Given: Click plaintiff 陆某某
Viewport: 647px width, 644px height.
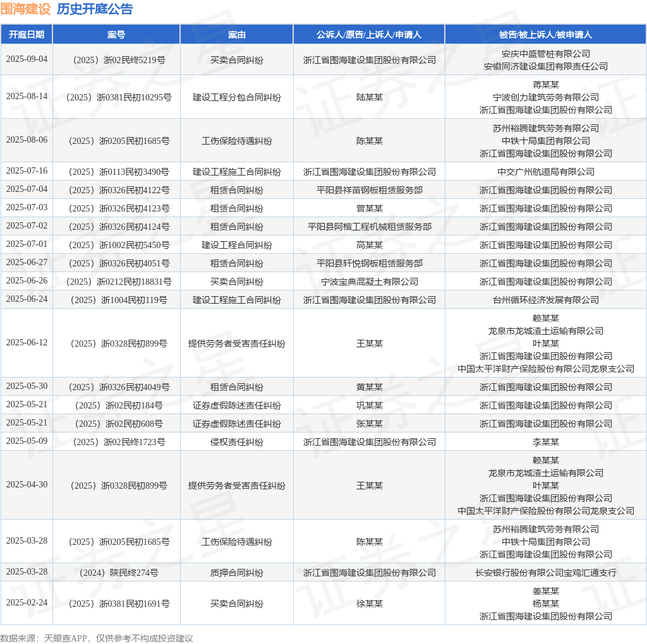Looking at the screenshot, I should point(369,97).
